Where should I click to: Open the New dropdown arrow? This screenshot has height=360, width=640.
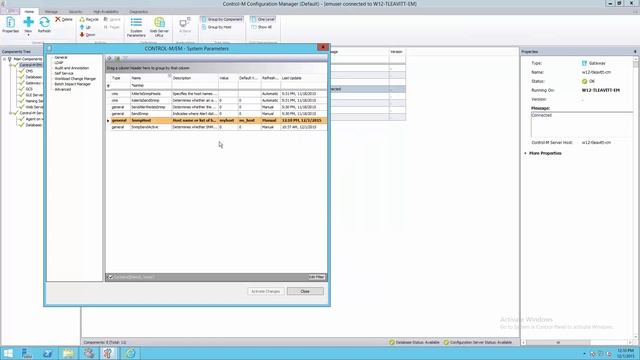[28, 35]
